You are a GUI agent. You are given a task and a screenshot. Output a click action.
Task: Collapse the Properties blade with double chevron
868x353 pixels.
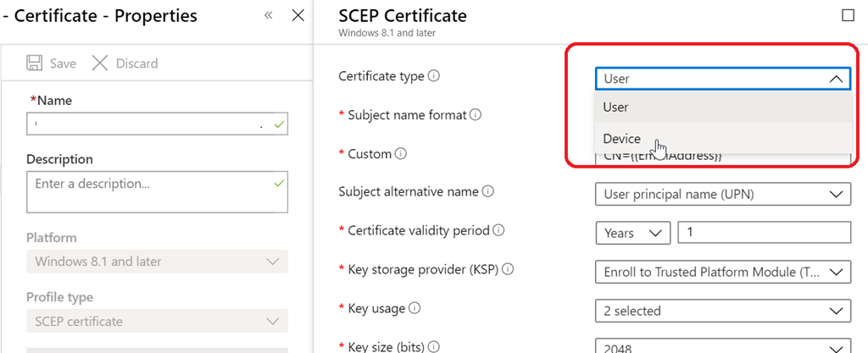(x=269, y=15)
